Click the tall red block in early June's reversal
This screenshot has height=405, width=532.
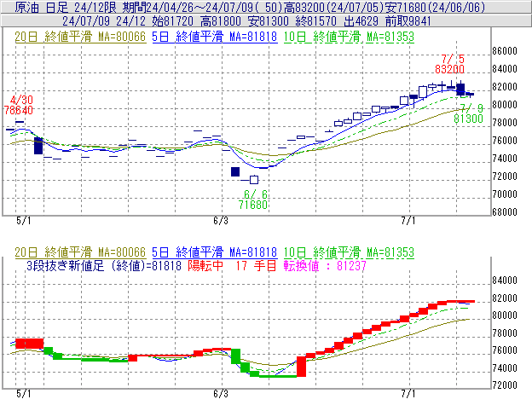click(x=301, y=367)
